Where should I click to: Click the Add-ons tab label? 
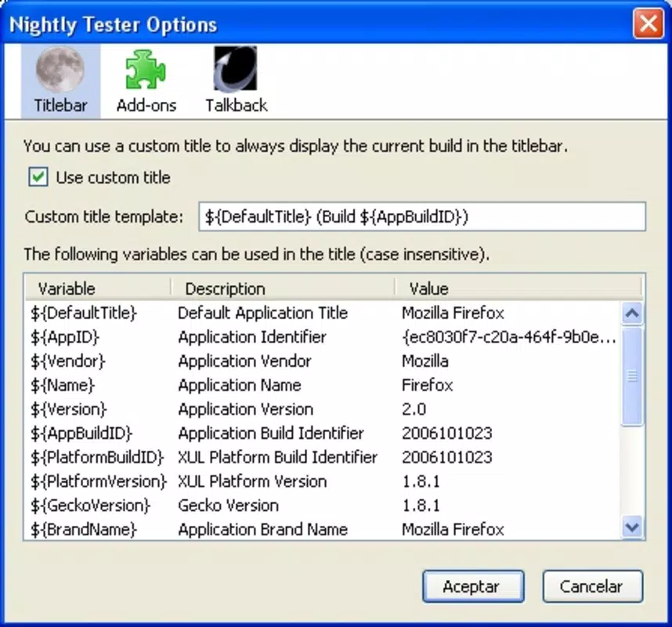click(x=146, y=106)
